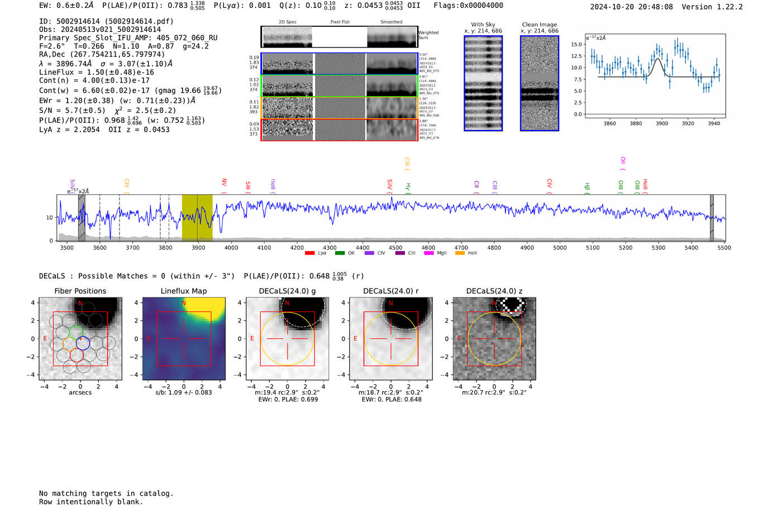Pick the magenta MgII legend swatch
The width and height of the screenshot is (782, 532).
coord(429,253)
